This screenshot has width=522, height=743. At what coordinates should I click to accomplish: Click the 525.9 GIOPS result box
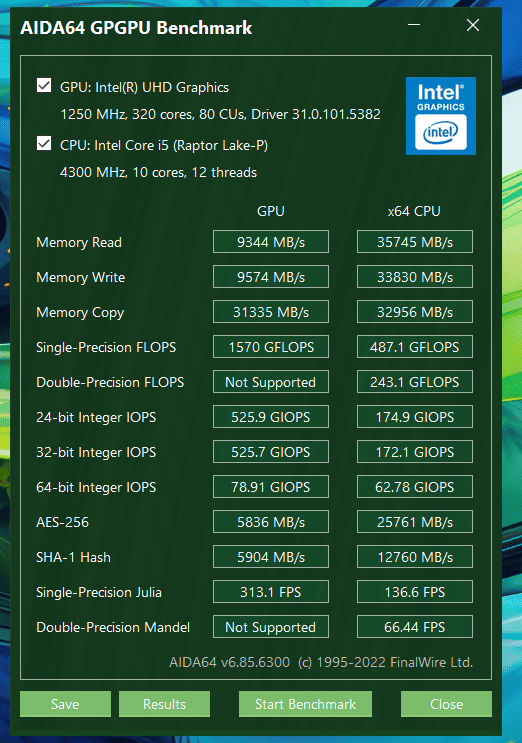[x=271, y=417]
